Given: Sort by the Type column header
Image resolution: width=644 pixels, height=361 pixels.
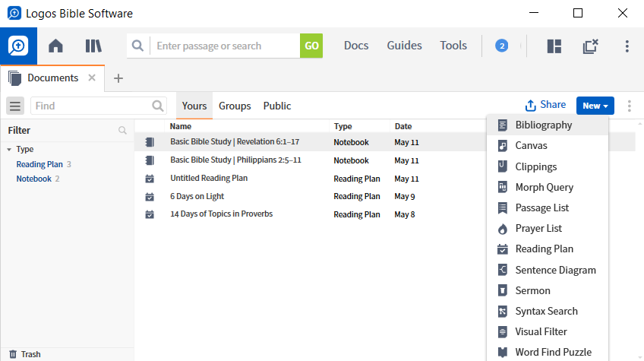Looking at the screenshot, I should point(343,126).
